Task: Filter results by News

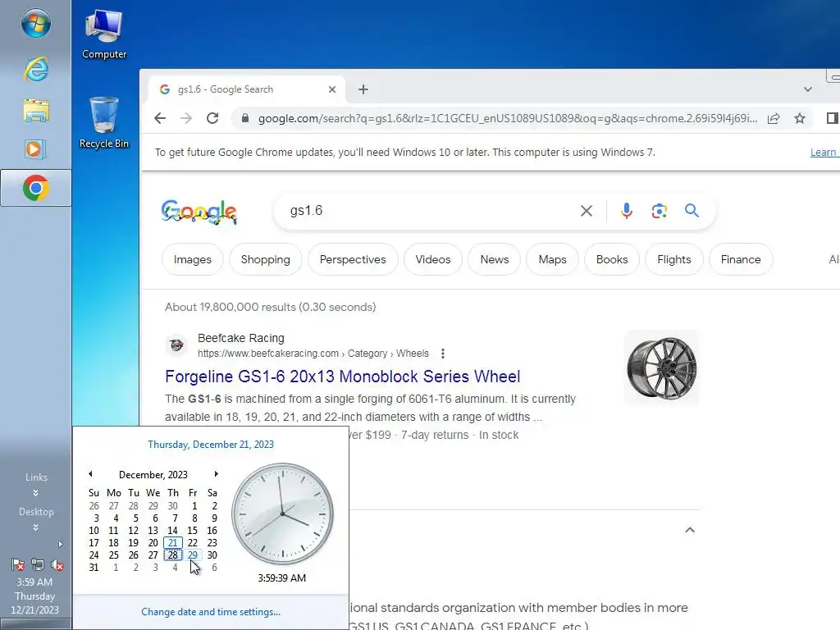Action: 495,259
